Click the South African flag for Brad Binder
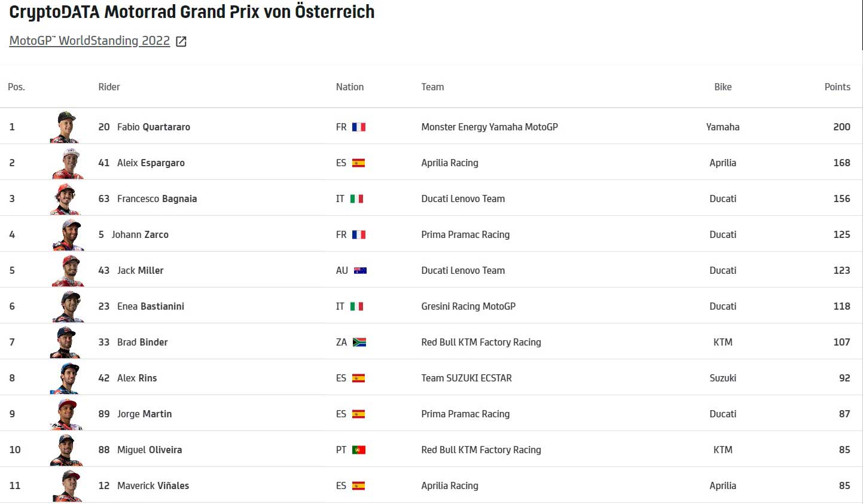863x504 pixels. point(359,342)
